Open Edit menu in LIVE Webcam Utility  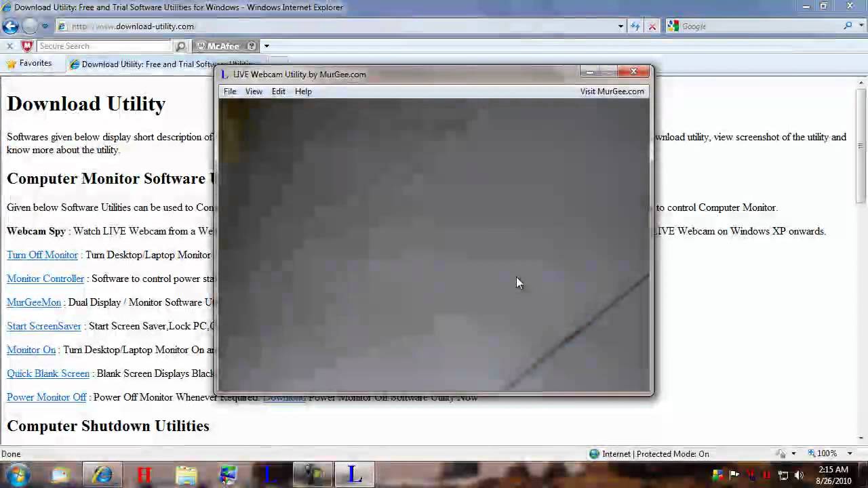pos(278,91)
